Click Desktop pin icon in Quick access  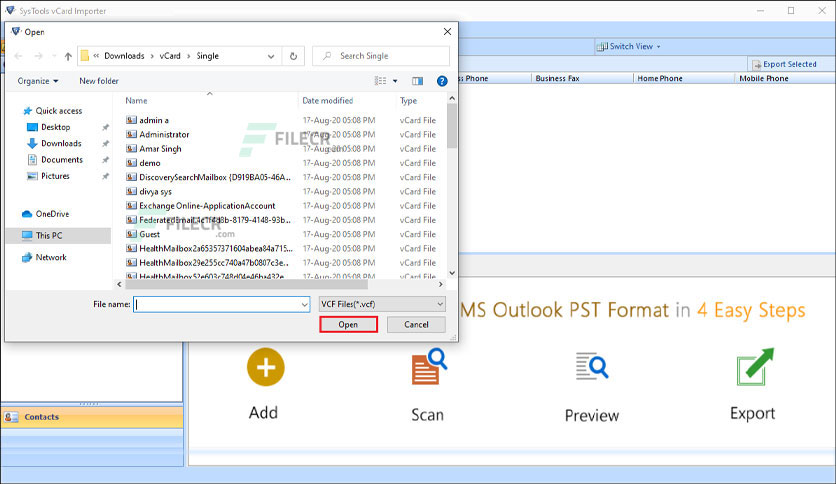pos(106,127)
